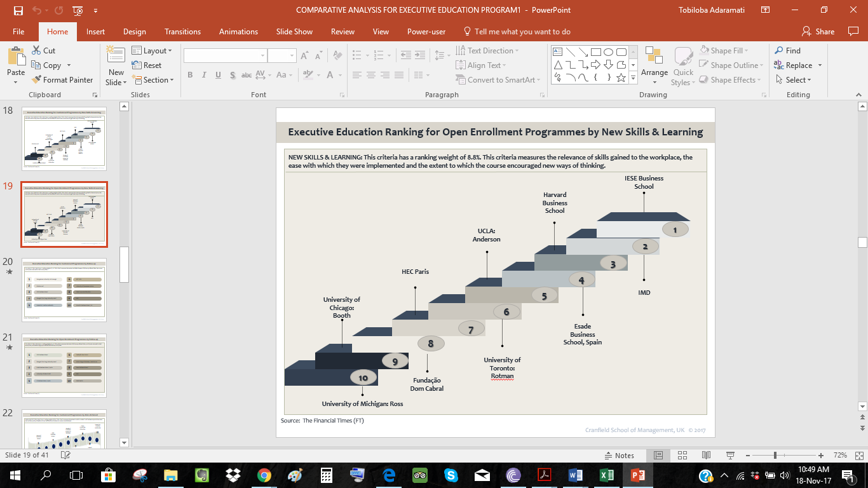Select slide 18 thumbnail
Screen dimensions: 868x488
click(x=64, y=139)
